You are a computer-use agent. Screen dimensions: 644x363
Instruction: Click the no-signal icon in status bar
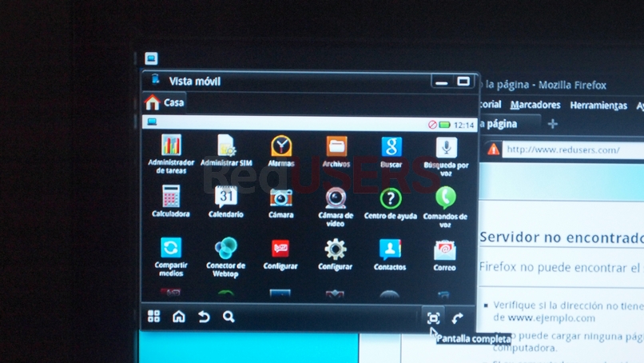pyautogui.click(x=432, y=125)
